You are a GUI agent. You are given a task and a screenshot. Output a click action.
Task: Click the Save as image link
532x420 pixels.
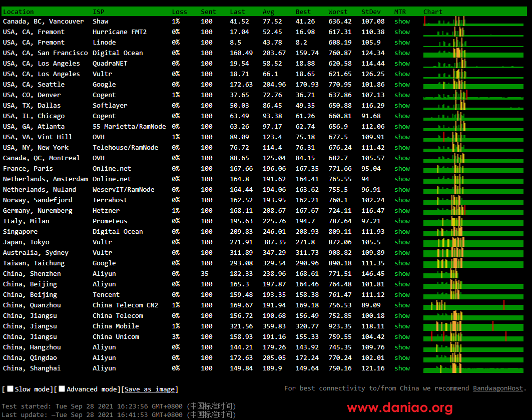coord(150,389)
